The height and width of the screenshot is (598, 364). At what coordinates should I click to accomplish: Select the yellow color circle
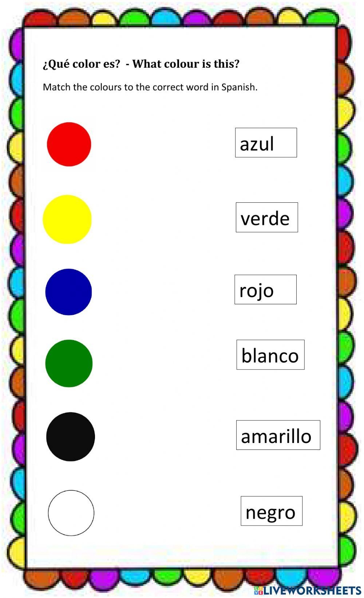click(67, 219)
